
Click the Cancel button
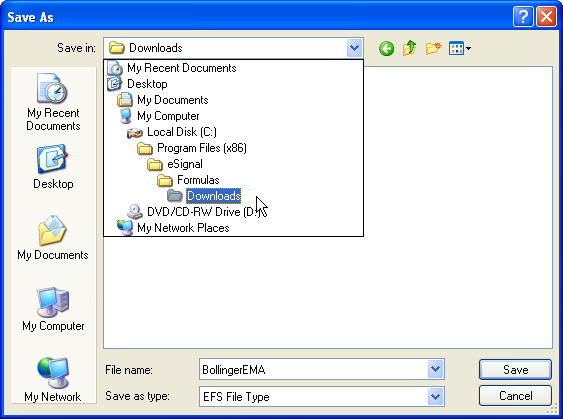[x=515, y=396]
